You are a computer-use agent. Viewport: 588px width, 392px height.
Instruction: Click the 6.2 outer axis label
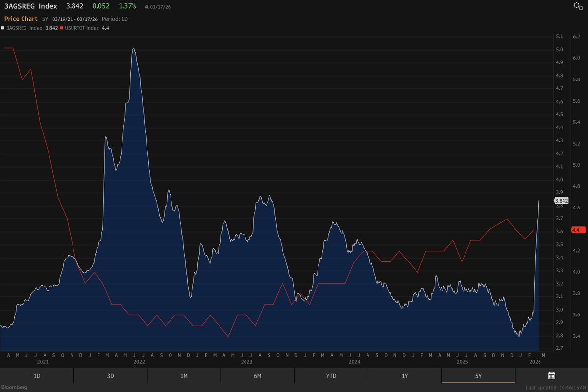[577, 36]
